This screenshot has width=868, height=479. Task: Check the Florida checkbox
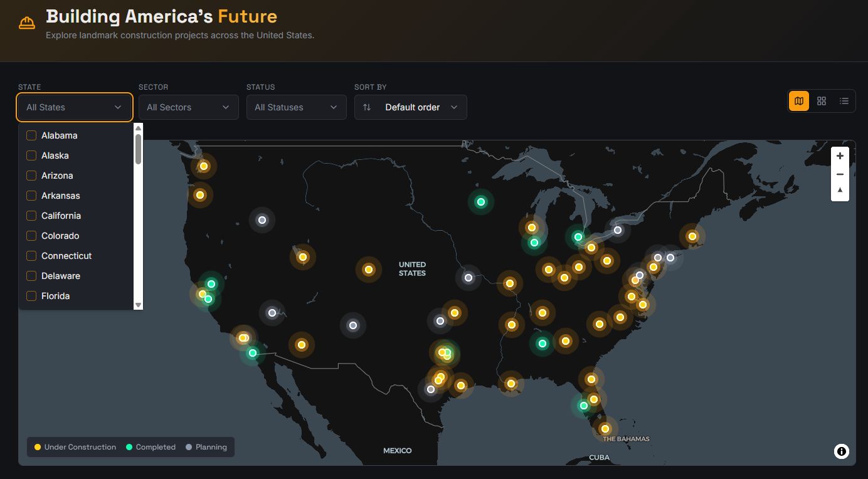point(31,296)
